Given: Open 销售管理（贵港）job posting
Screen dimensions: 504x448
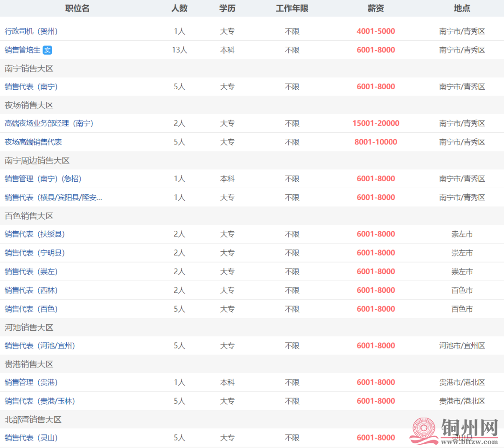Looking at the screenshot, I should [x=31, y=382].
